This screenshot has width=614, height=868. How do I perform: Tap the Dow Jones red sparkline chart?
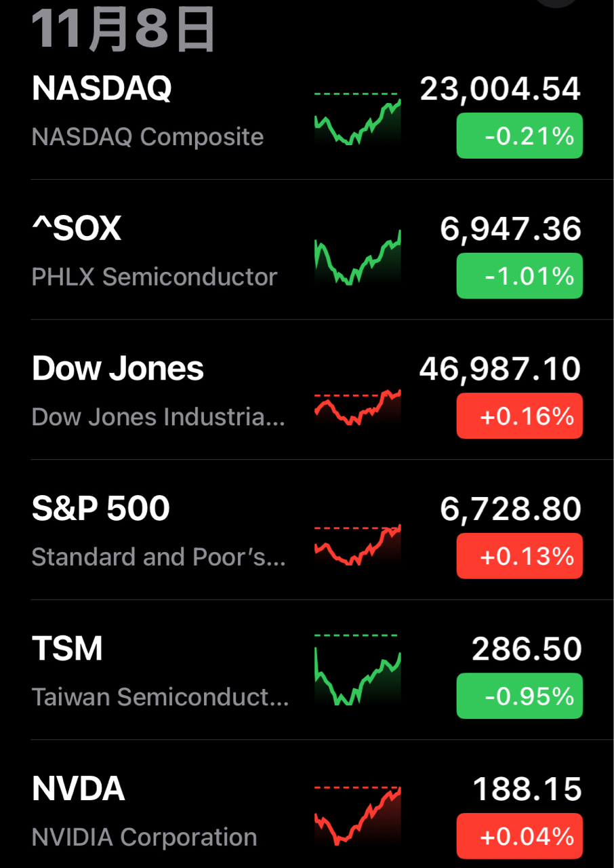click(357, 408)
